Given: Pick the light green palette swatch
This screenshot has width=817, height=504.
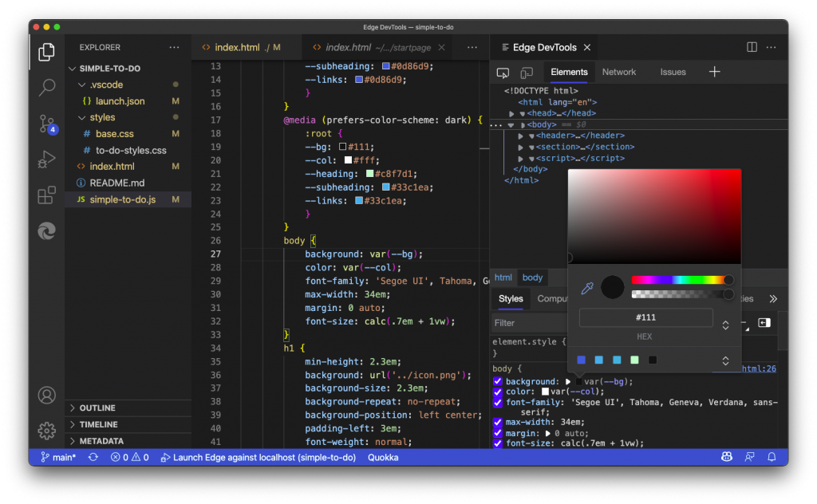Looking at the screenshot, I should point(634,360).
